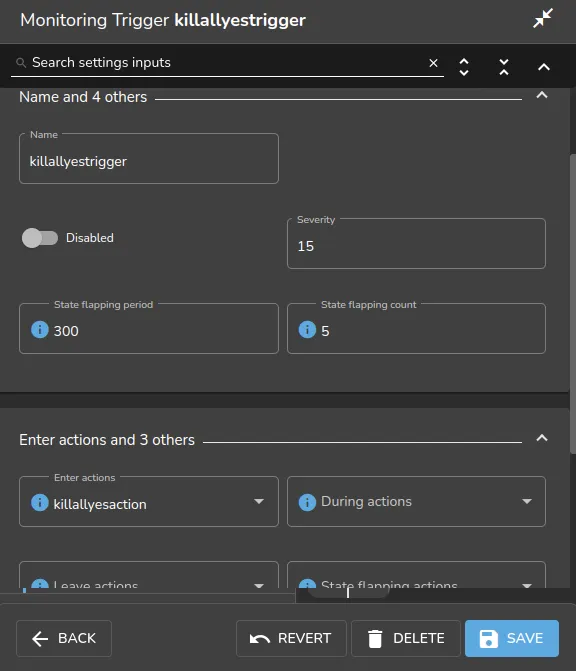Click the collapse panel icon in title bar
Image resolution: width=576 pixels, height=671 pixels.
coord(543,18)
